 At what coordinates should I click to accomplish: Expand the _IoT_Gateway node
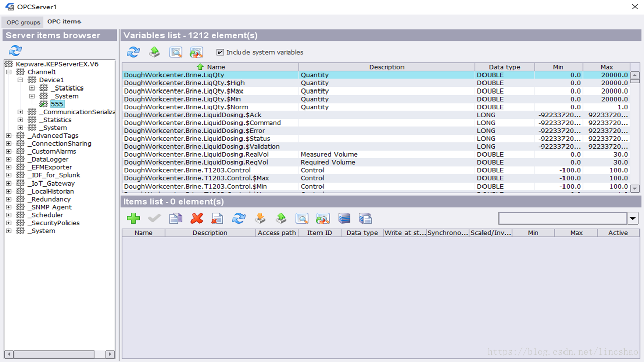(9, 184)
